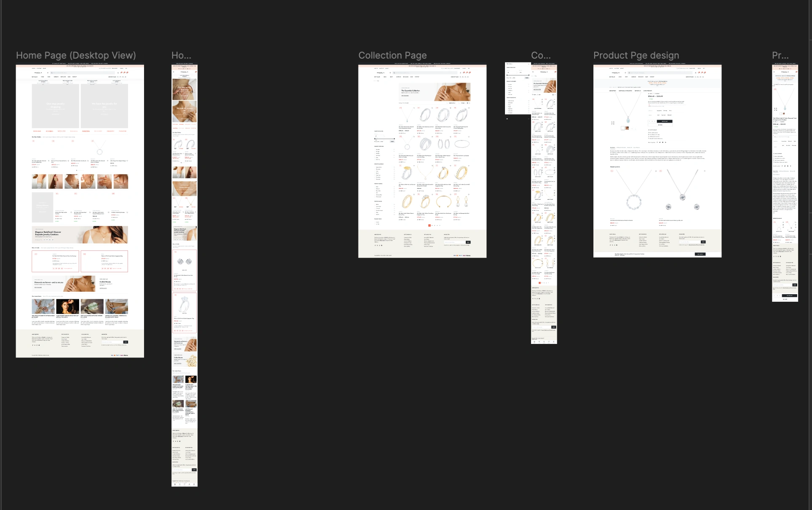This screenshot has width=812, height=510.
Task: Click the truncated 'Ho...' mobile frame label
Action: (181, 55)
